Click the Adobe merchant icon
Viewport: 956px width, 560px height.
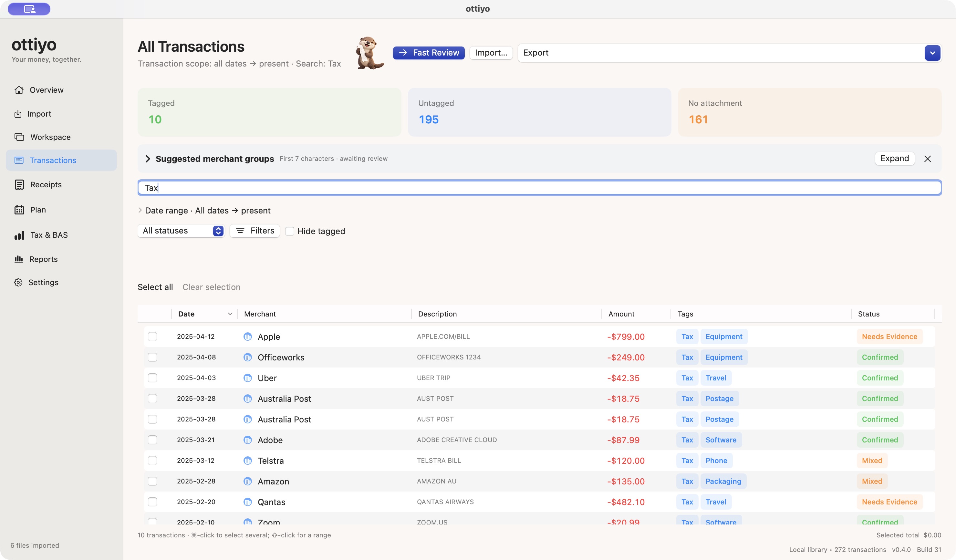(x=248, y=440)
